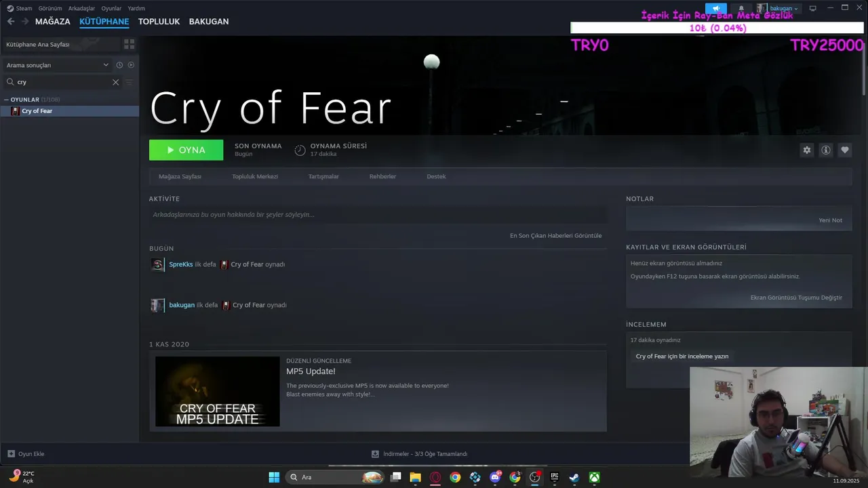Click the Windows taskbar search box

coord(336,477)
